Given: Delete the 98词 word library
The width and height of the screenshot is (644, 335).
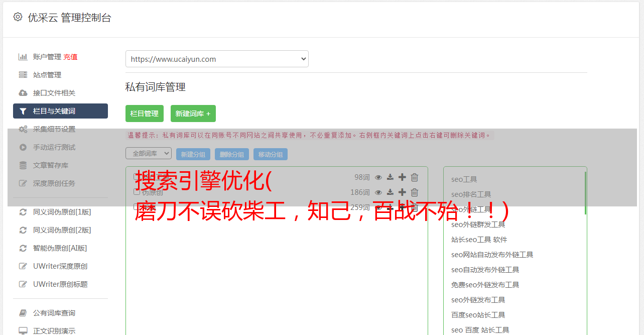Looking at the screenshot, I should coord(415,177).
